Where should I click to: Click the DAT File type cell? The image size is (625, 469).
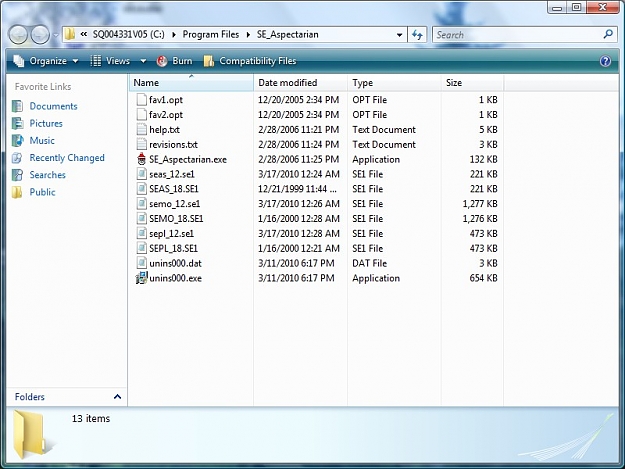(369, 263)
